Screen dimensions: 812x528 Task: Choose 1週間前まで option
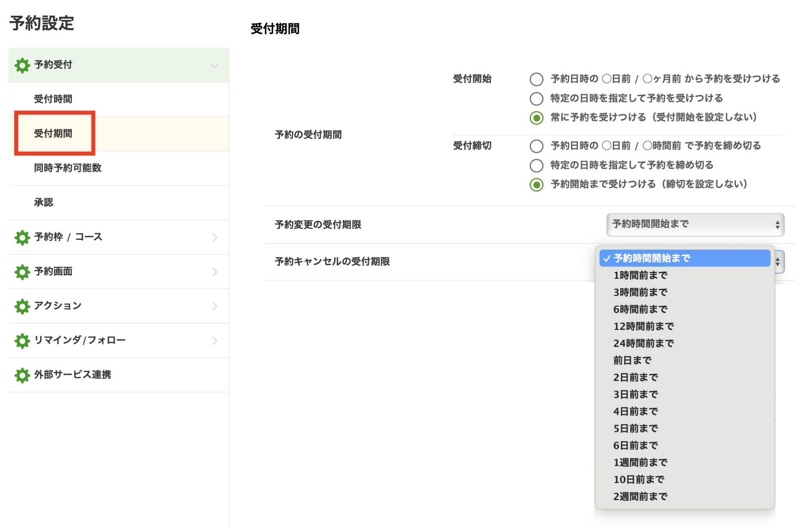click(684, 463)
